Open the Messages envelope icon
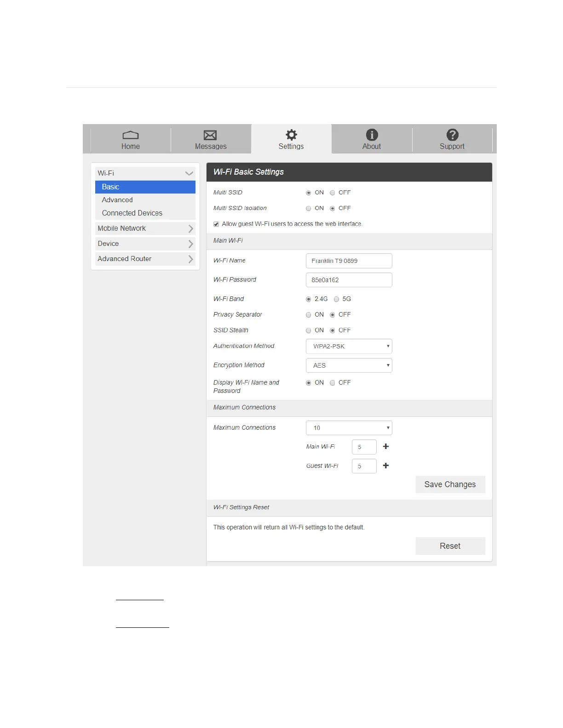Image resolution: width=563 pixels, height=728 pixels. point(210,135)
